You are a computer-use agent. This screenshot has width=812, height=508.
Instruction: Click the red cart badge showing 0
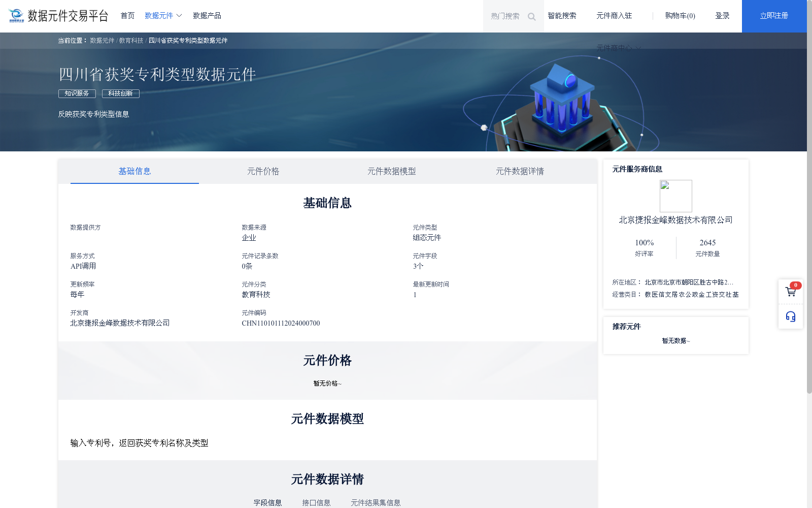point(796,285)
